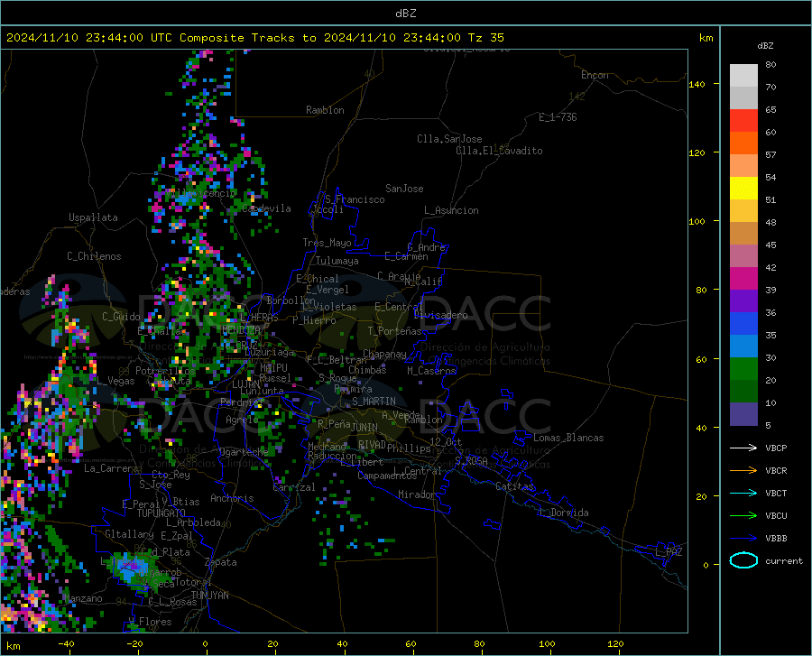The height and width of the screenshot is (656, 812).
Task: Click the L_PAZ map label
Action: pos(669,552)
